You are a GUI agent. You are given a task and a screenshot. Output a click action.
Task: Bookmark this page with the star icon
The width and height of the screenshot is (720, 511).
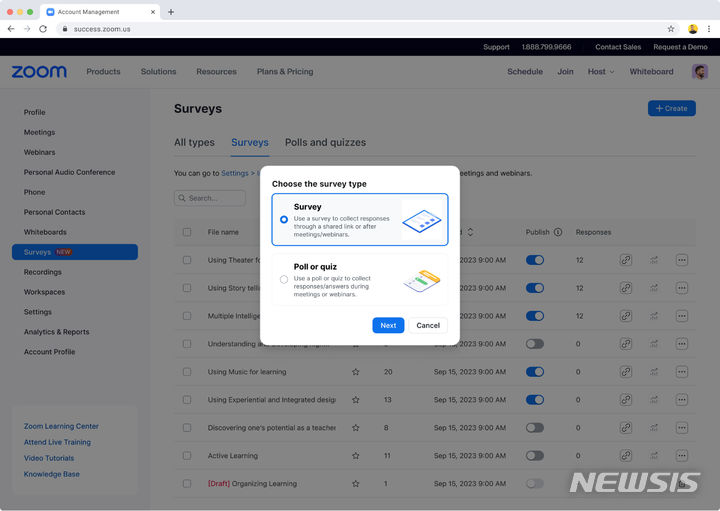pos(671,29)
